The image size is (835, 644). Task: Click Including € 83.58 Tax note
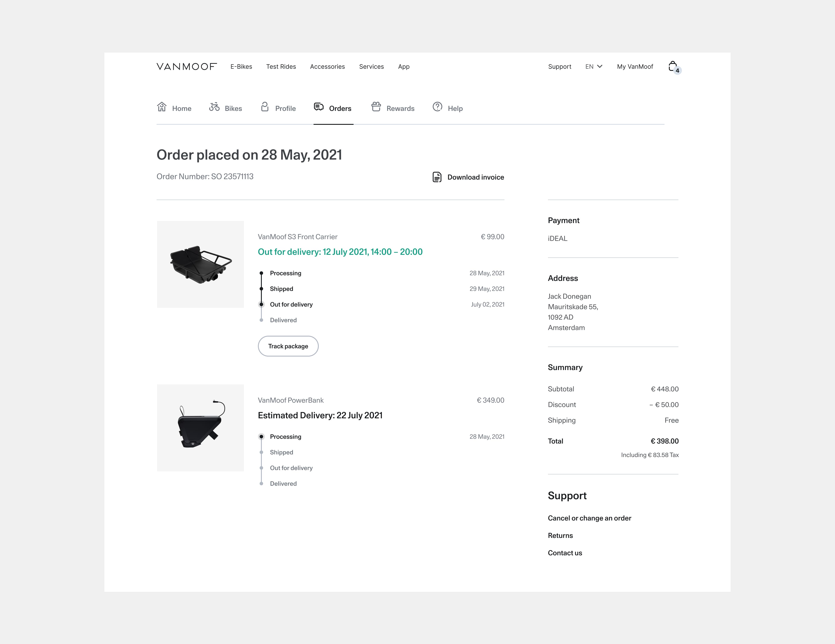[x=650, y=455]
